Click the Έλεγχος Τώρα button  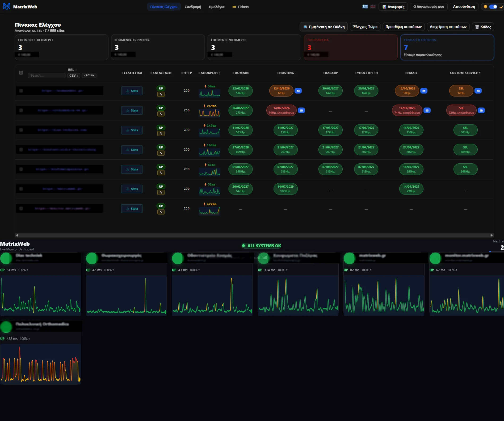[x=365, y=27]
